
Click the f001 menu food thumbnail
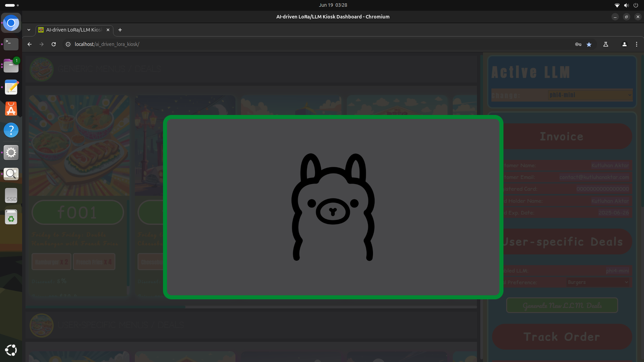tap(79, 145)
